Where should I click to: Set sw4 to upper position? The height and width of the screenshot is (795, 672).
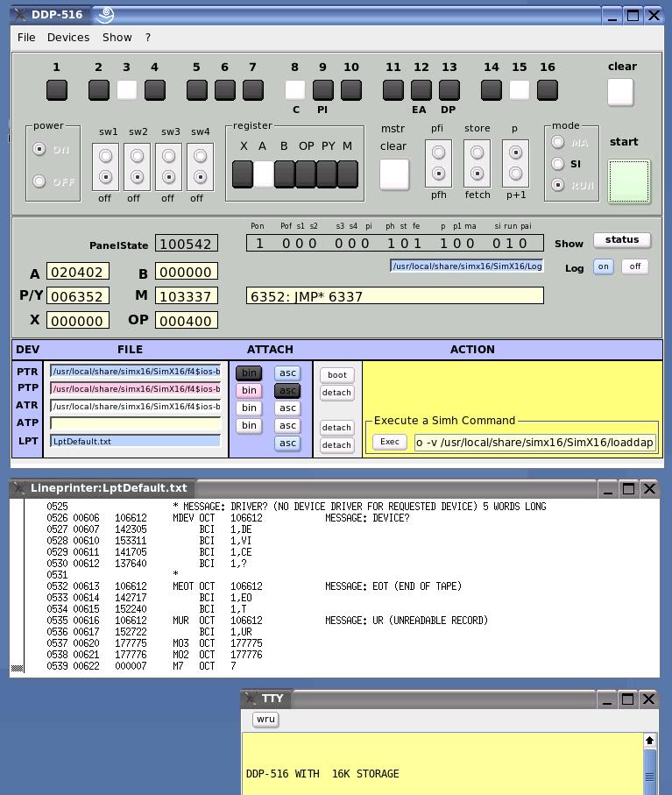(200, 156)
